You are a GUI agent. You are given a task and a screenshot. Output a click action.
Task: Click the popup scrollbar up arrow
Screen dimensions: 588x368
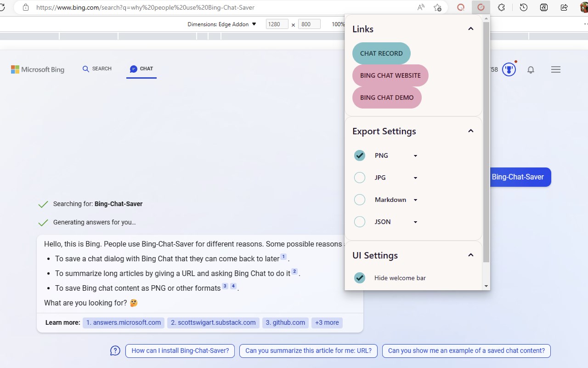pyautogui.click(x=486, y=18)
